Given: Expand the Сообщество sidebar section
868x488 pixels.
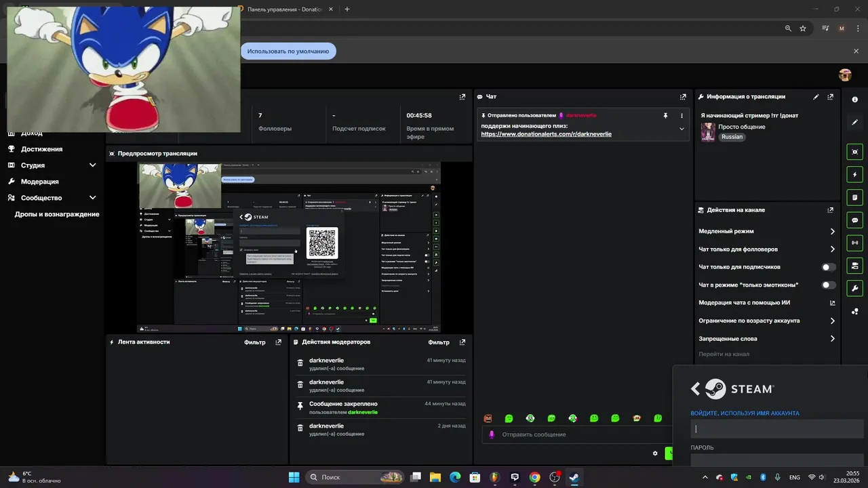Looking at the screenshot, I should click(x=92, y=198).
